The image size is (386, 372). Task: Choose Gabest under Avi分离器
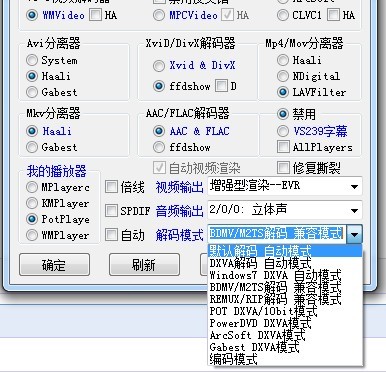click(32, 92)
